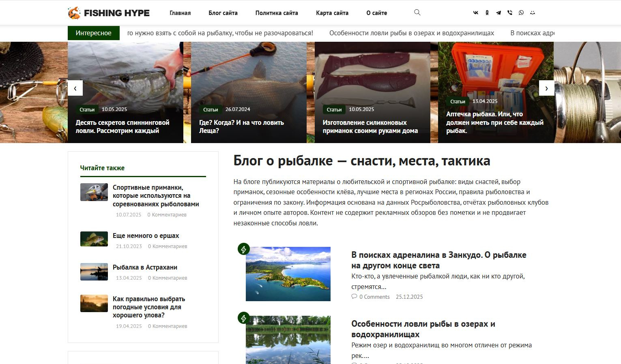The width and height of the screenshot is (621, 364).
Task: Open the Блог сайта menu item
Action: 223,13
